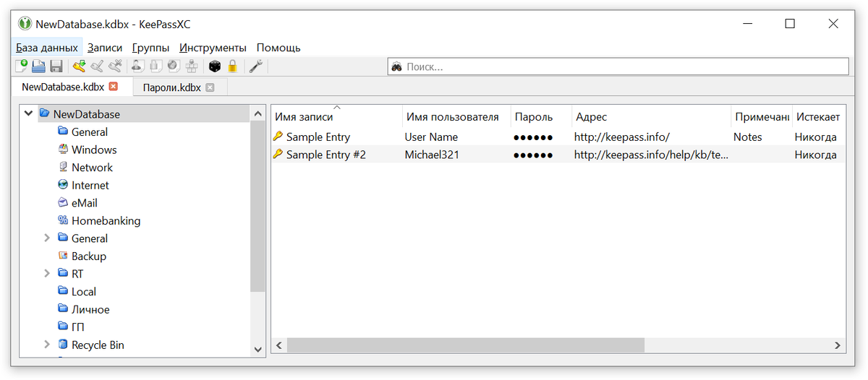The image size is (868, 380).
Task: Select the eMail envelope group icon
Action: coord(63,202)
